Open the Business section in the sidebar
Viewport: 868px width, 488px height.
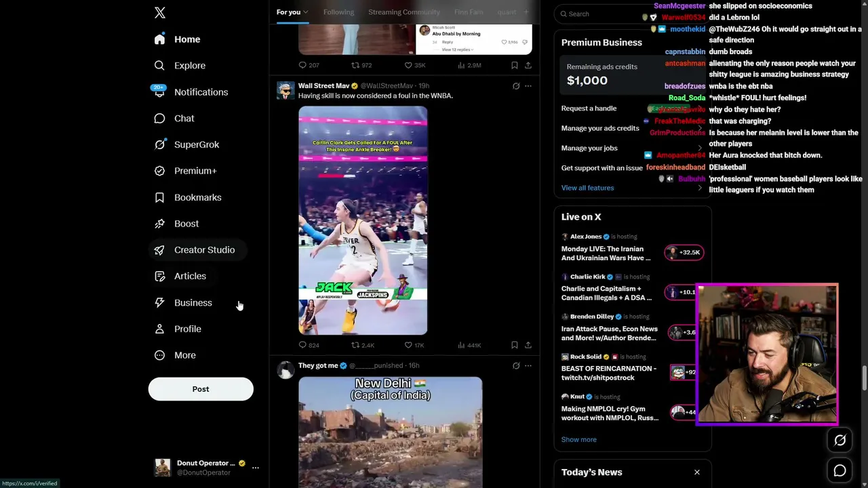coord(183,303)
